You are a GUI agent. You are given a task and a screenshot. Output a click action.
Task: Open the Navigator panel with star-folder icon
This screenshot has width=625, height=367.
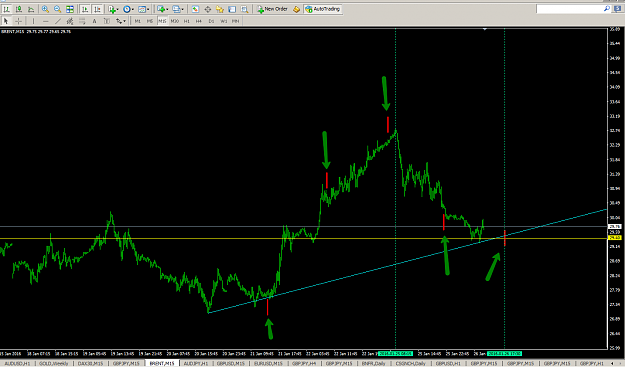(x=220, y=9)
